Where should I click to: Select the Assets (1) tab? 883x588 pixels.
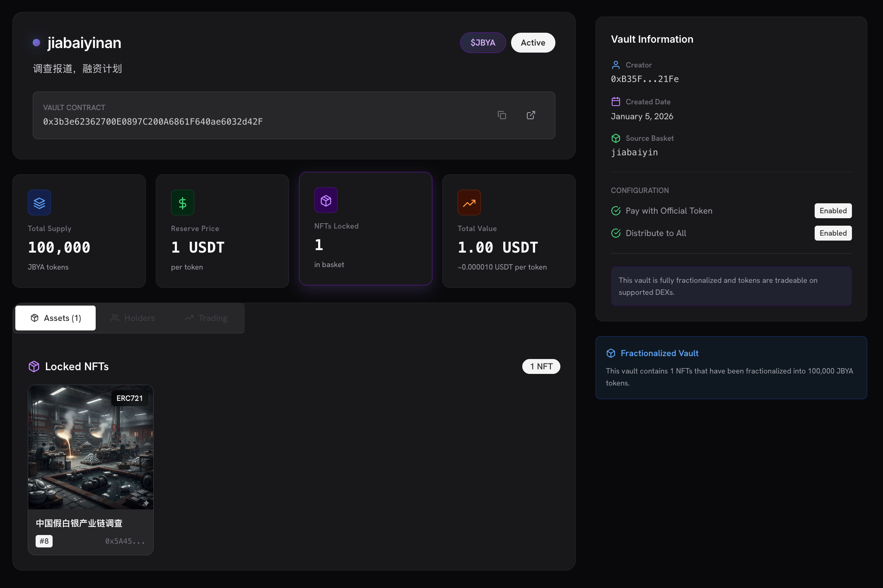55,318
